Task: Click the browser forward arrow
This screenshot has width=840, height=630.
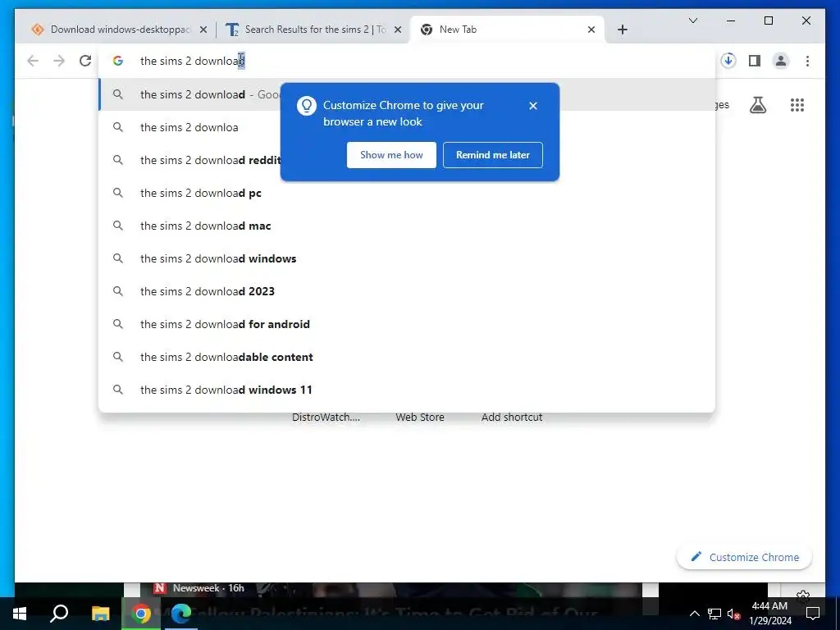Action: [59, 61]
